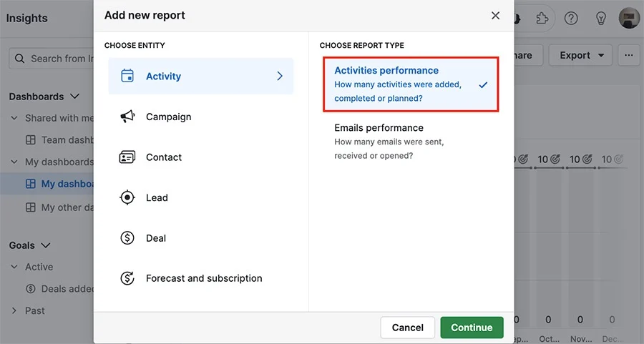Click the Activities performance checkmark
644x344 pixels.
click(x=484, y=84)
